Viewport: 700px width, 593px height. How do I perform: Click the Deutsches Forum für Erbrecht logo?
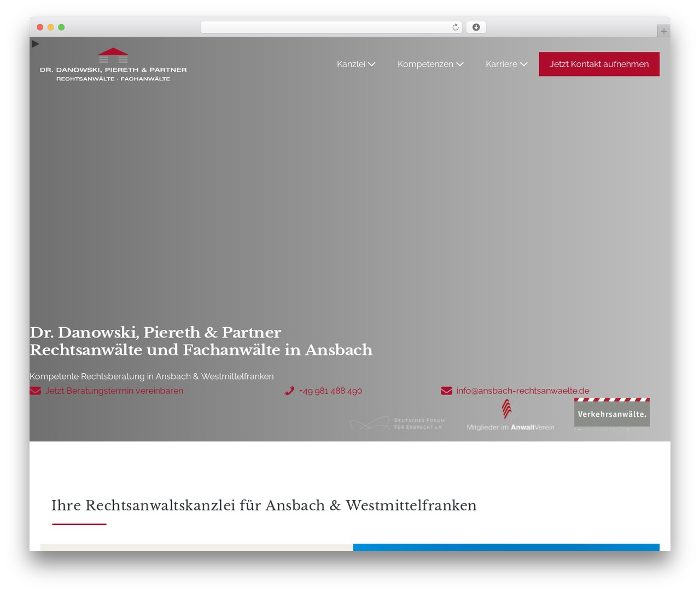[398, 423]
